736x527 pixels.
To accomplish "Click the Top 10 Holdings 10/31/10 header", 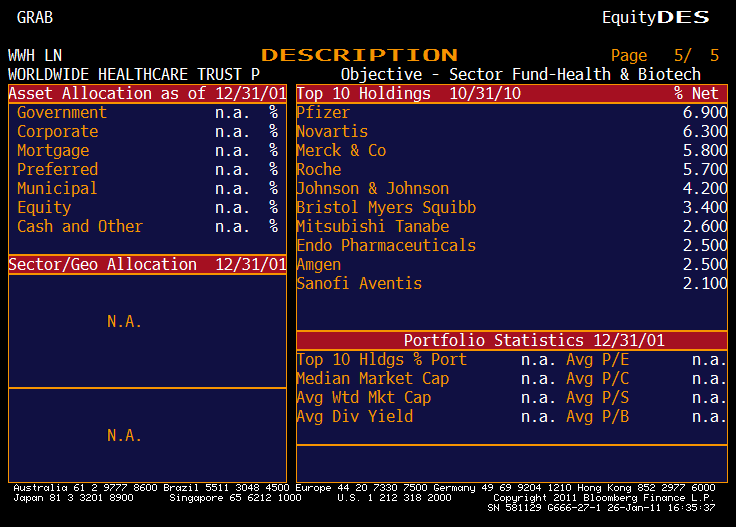I will coord(408,93).
